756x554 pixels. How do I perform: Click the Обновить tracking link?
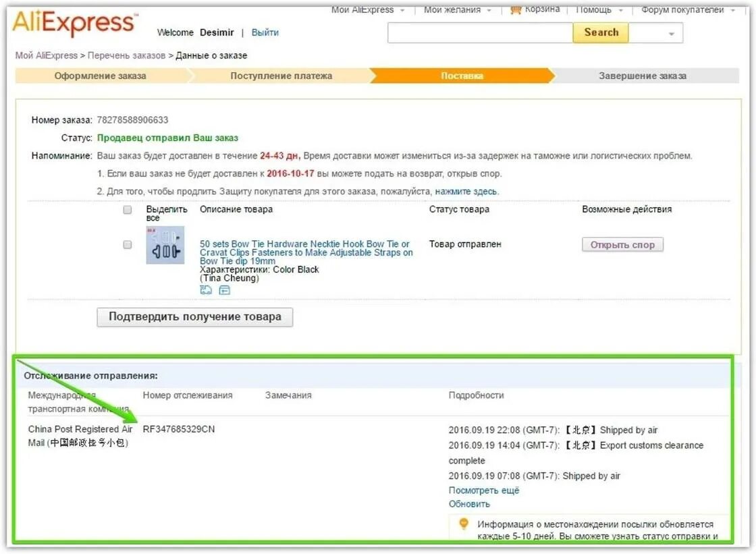click(x=469, y=504)
